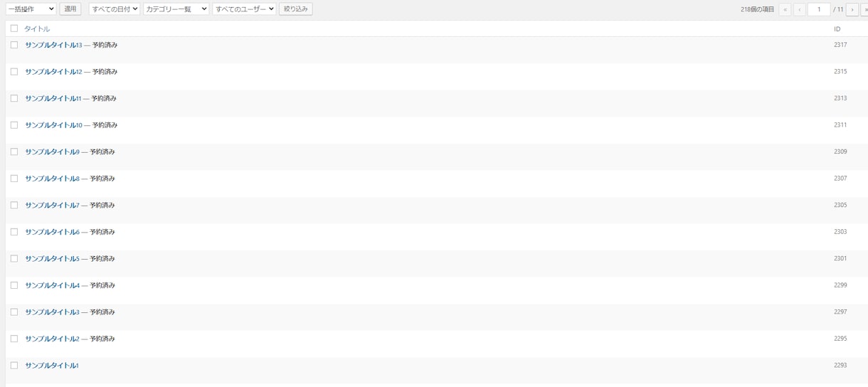
Task: Go to previous page with ‹ button
Action: [800, 9]
